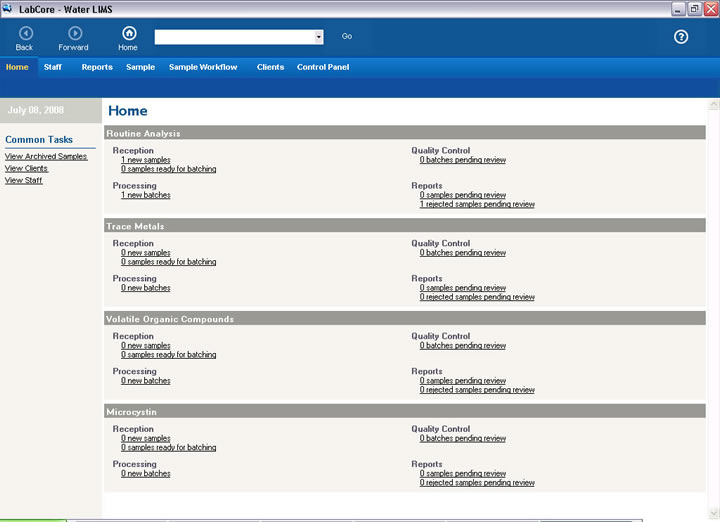Minimize the LabCore window
This screenshot has height=522, width=720.
click(x=678, y=9)
